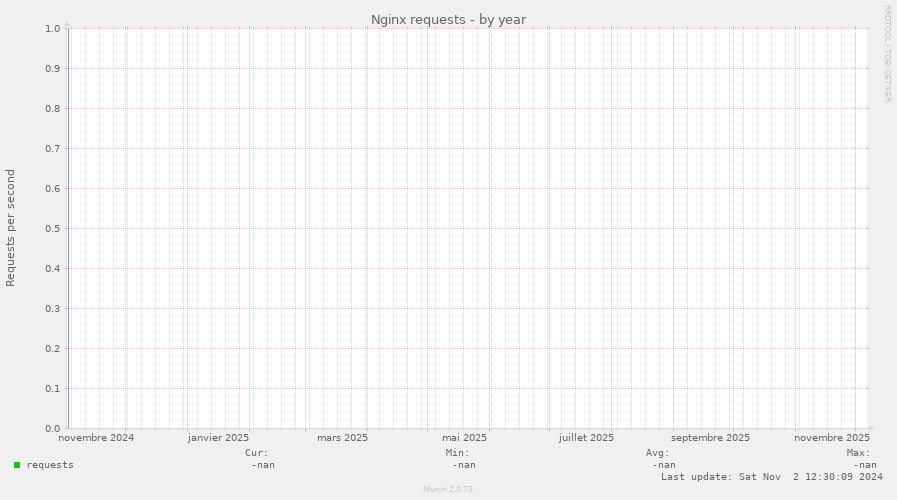897x500 pixels.
Task: Click the '0.4' y-axis value
Action: click(53, 269)
